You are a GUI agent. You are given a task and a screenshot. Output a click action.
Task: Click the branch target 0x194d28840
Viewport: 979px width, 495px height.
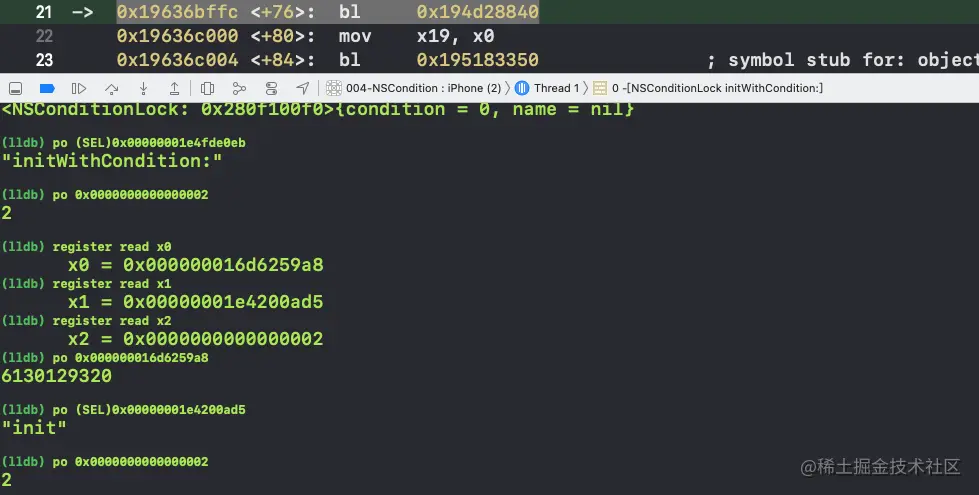tap(478, 12)
